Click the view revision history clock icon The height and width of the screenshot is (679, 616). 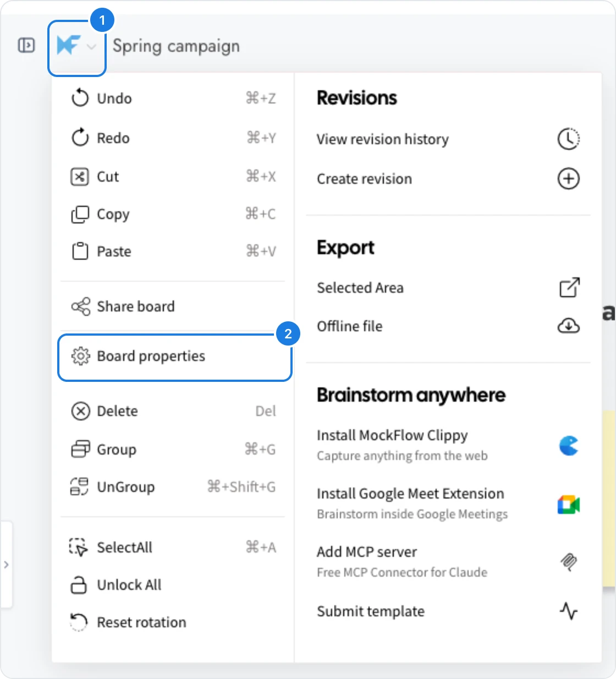(x=569, y=139)
